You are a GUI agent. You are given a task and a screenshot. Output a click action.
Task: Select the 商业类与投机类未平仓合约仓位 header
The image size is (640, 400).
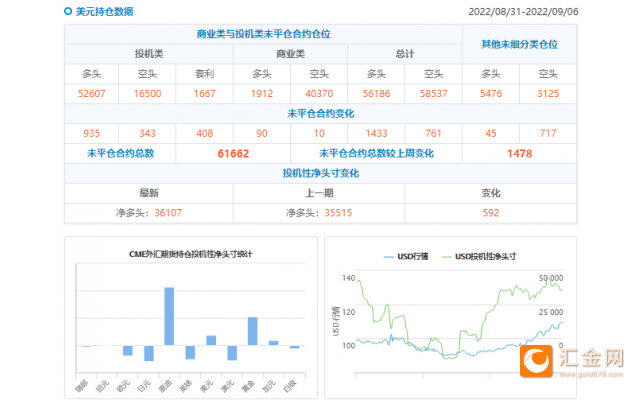pyautogui.click(x=263, y=34)
